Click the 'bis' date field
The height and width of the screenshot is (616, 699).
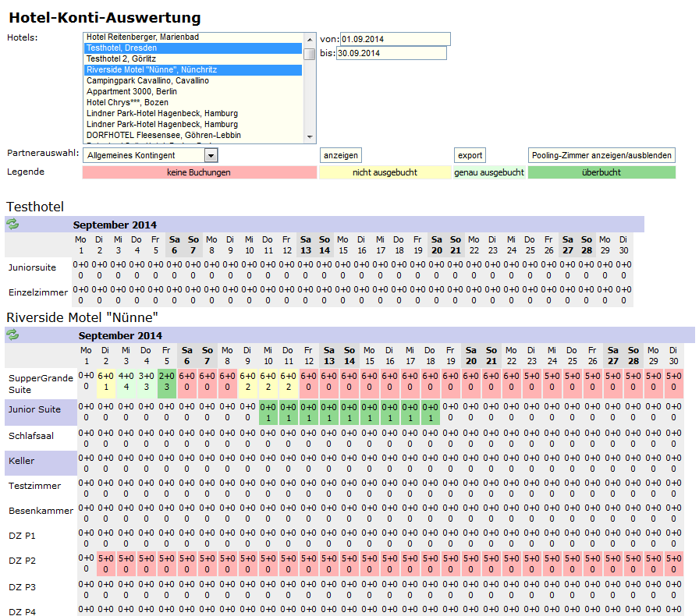point(391,53)
